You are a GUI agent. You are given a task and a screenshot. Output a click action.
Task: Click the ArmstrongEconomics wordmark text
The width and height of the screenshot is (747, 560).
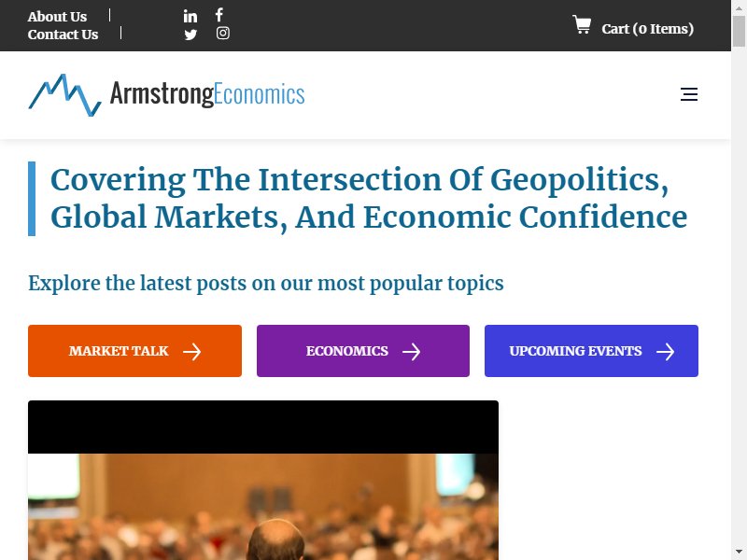tap(207, 94)
